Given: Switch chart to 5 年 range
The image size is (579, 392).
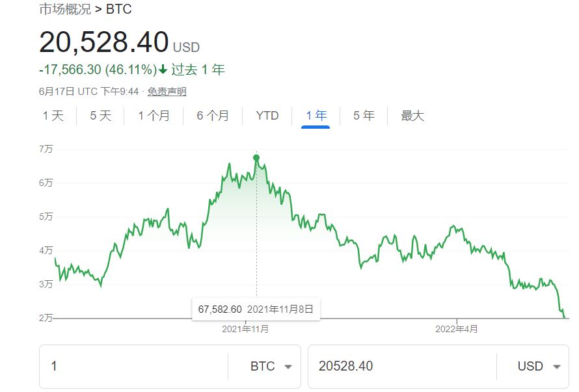Looking at the screenshot, I should click(364, 116).
